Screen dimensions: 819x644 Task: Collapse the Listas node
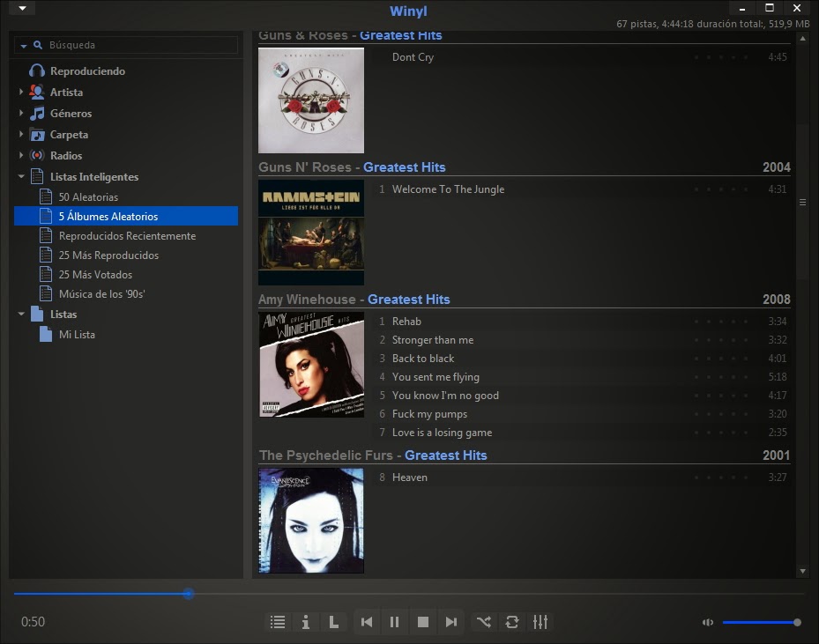pos(21,314)
